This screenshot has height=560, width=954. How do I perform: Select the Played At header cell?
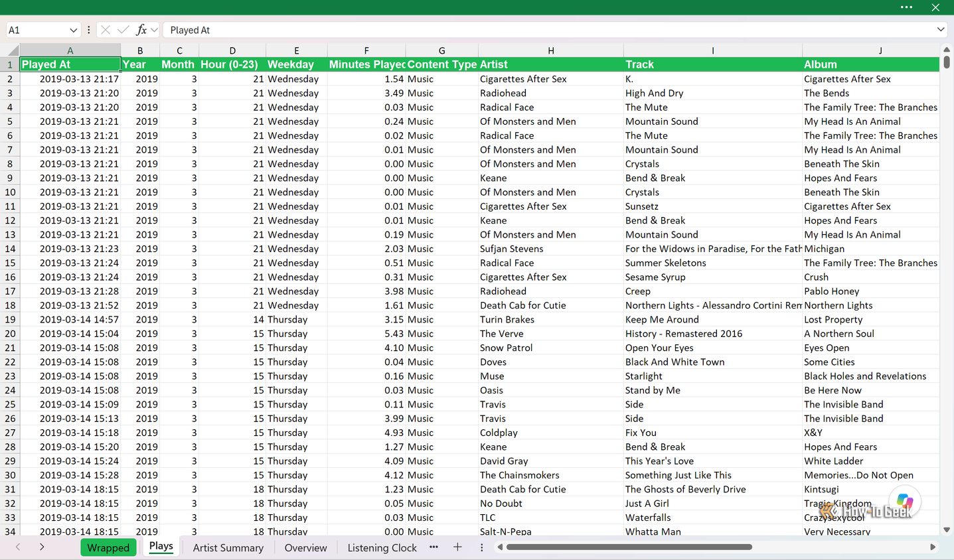pos(70,64)
